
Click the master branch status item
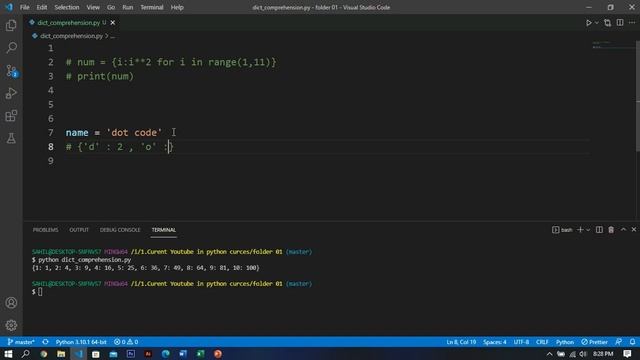tap(21, 342)
